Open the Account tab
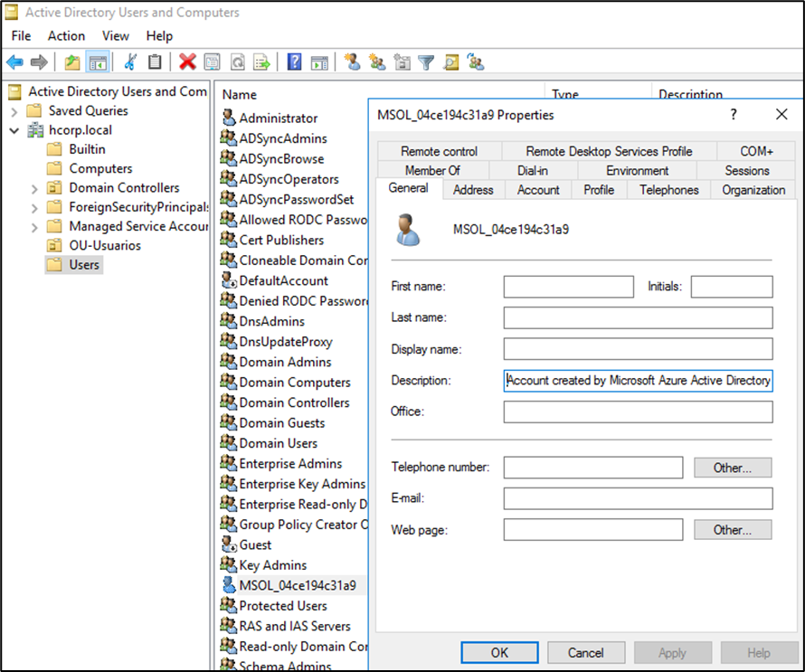The height and width of the screenshot is (672, 805). (538, 190)
